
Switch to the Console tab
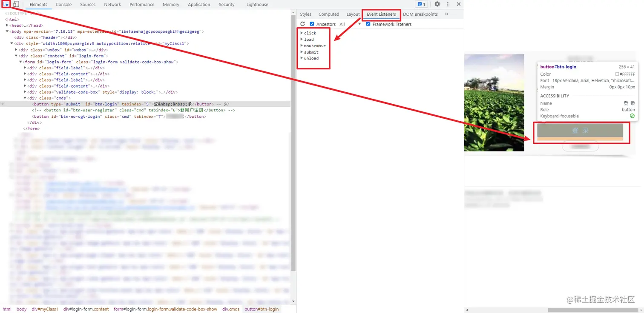coord(64,4)
